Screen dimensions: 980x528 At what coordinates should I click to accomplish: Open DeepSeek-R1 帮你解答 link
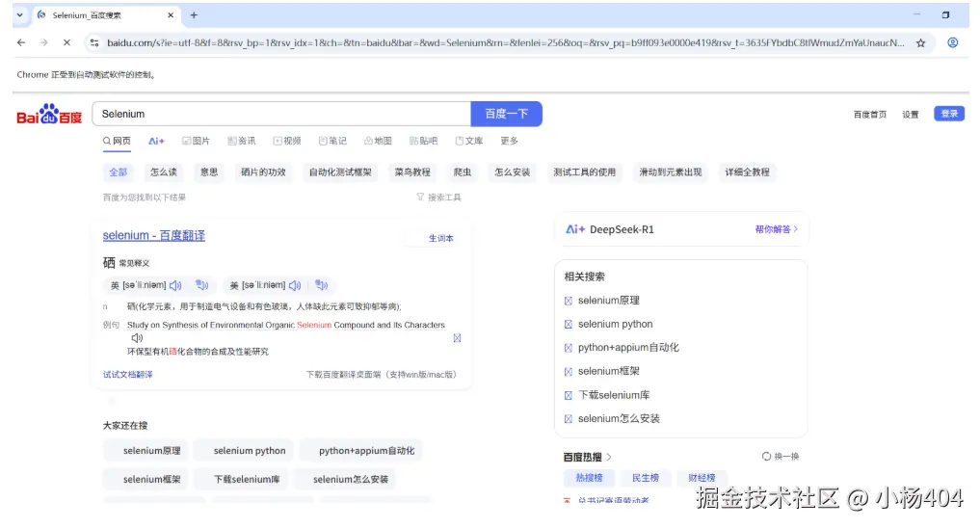(777, 229)
